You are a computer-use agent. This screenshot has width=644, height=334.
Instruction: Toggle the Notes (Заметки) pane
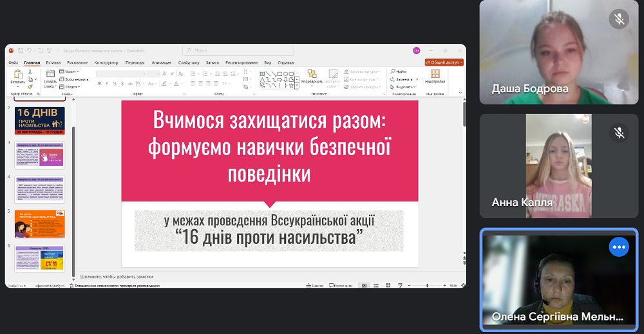pos(315,285)
